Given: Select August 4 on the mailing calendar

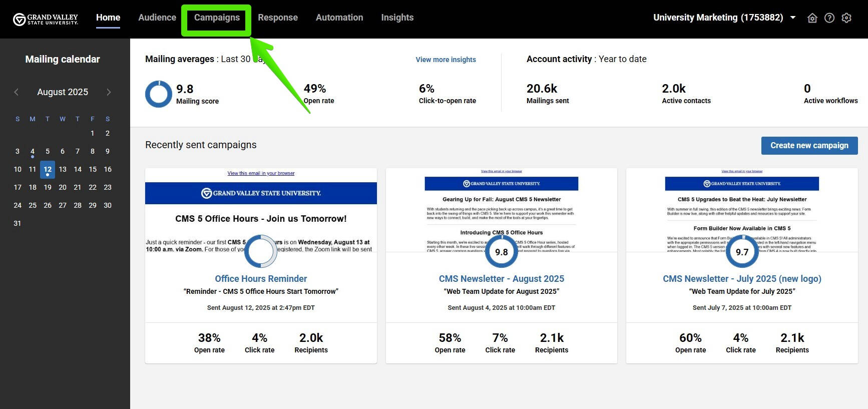Looking at the screenshot, I should tap(33, 151).
